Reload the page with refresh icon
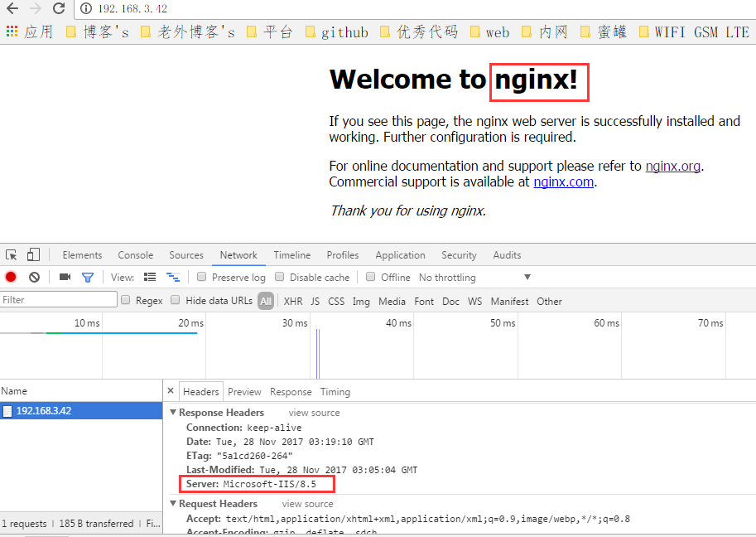The image size is (756, 537). 59,8
